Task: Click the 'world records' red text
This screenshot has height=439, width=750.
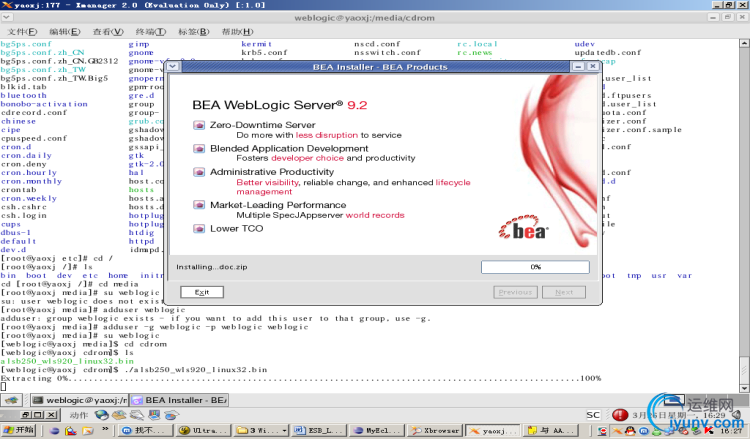Action: [375, 215]
